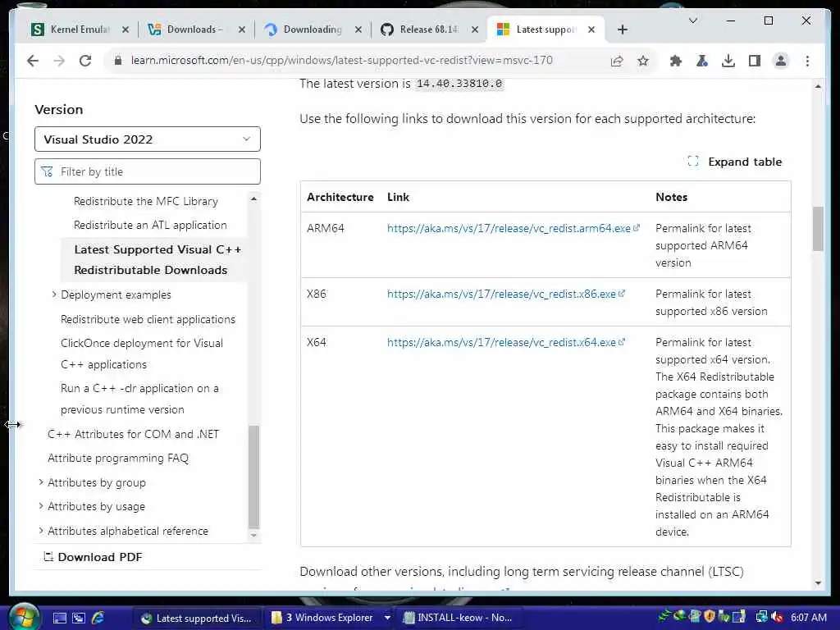Screen dimensions: 840x630
Task: Open the X64 vc_redist download link
Action: click(505, 342)
